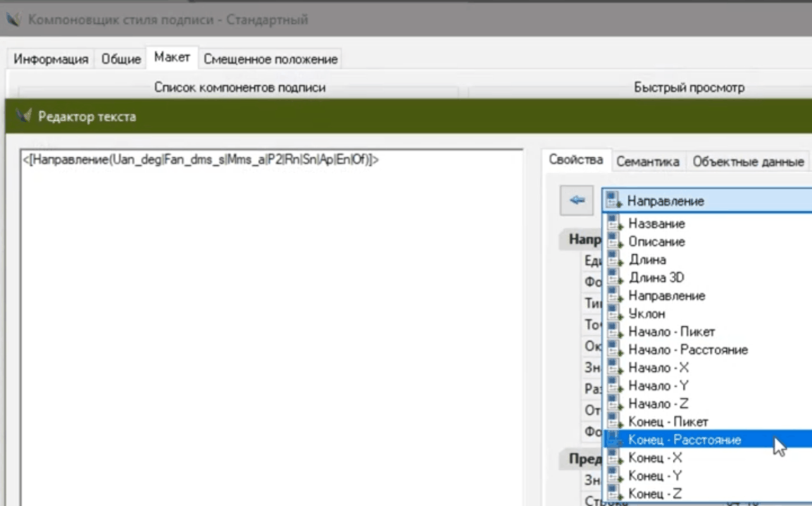The height and width of the screenshot is (506, 812).
Task: Choose Конец - Расстояние in the list
Action: (684, 440)
